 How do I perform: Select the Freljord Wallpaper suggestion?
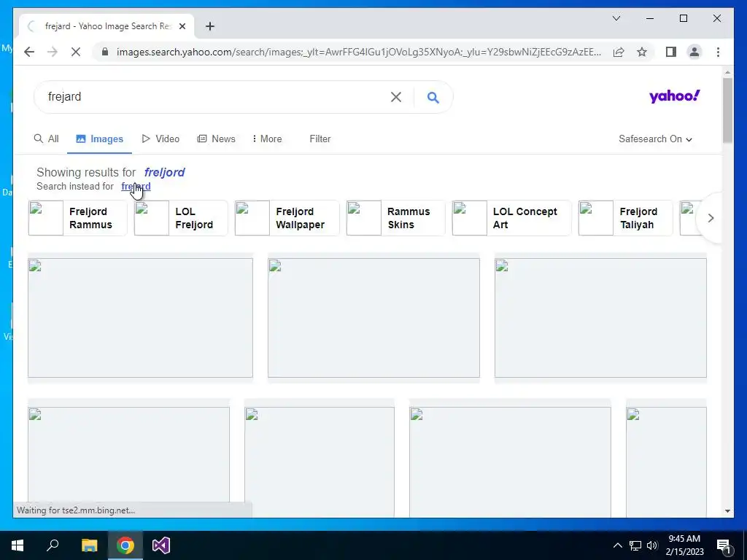coord(287,218)
